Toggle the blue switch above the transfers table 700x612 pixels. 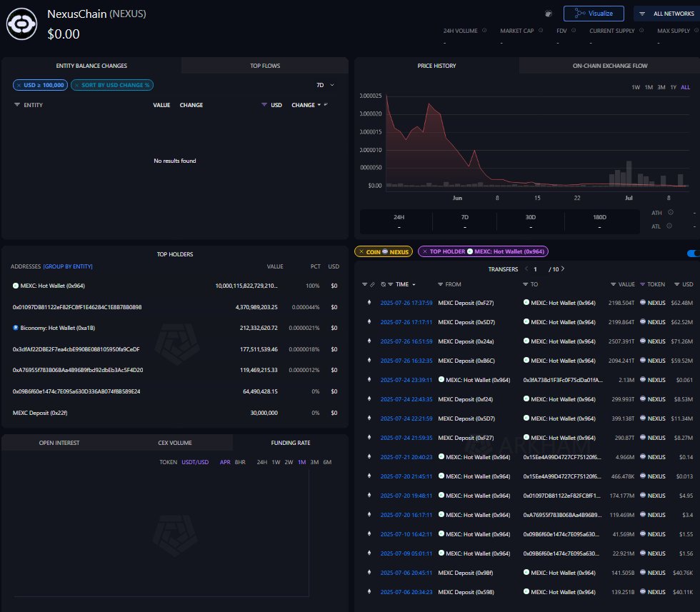694,253
